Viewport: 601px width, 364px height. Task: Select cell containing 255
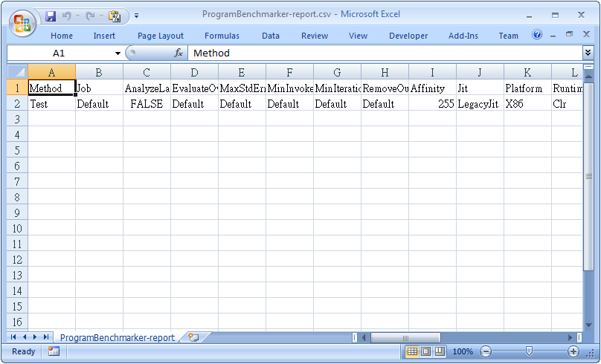(432, 104)
